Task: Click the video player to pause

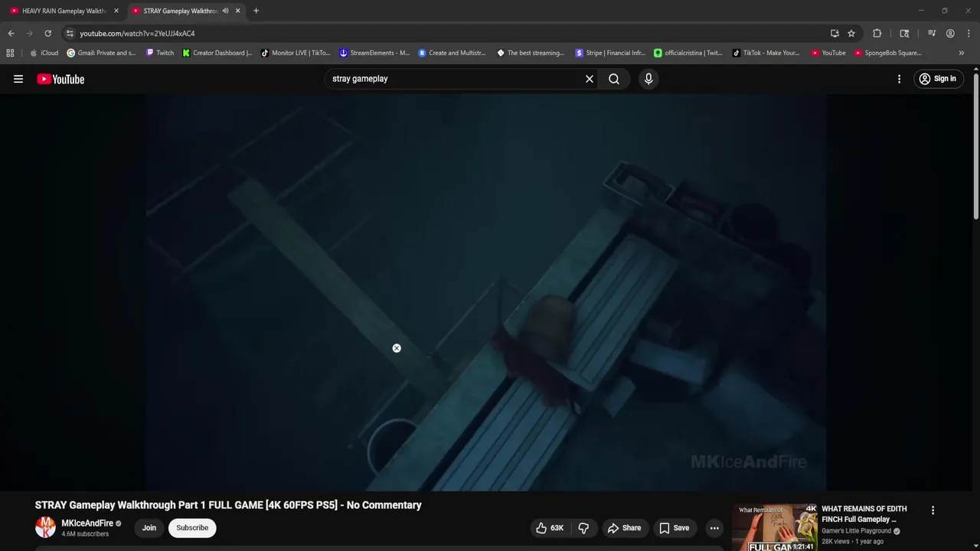Action: pyautogui.click(x=486, y=292)
